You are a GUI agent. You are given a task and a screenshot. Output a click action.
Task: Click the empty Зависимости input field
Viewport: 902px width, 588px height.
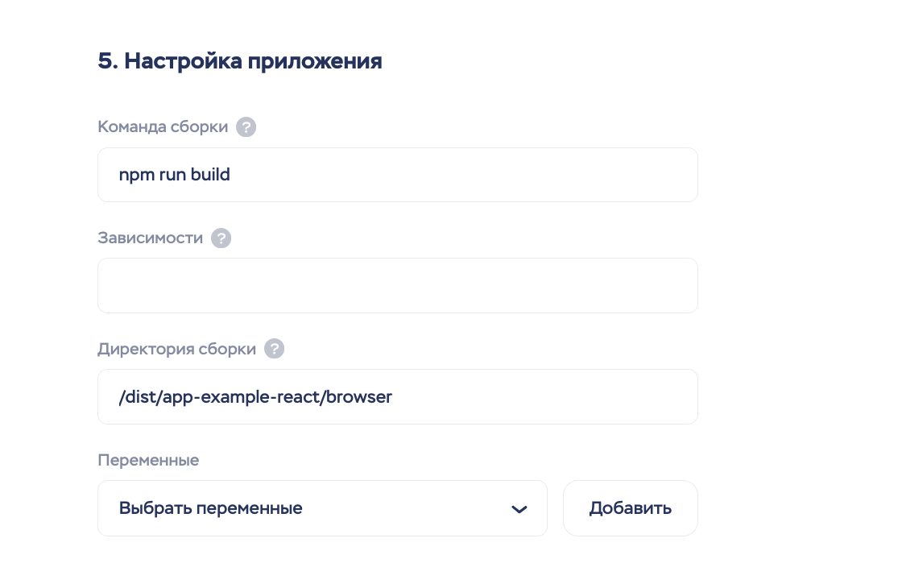(x=398, y=286)
